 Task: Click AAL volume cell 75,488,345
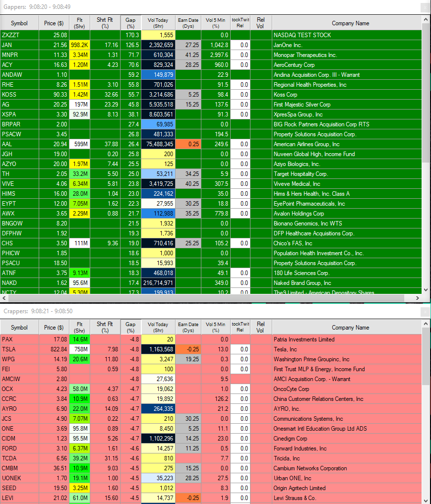point(158,144)
